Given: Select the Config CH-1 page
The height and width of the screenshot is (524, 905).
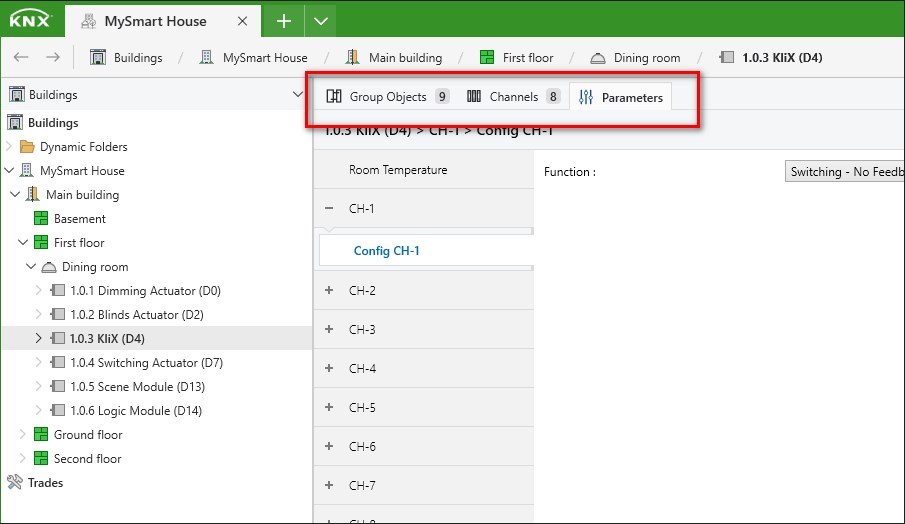Looking at the screenshot, I should 425,250.
